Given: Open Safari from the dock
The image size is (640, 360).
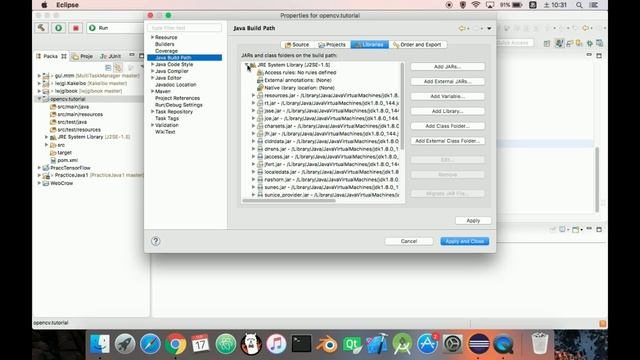Looking at the screenshot, I should pyautogui.click(x=150, y=344).
